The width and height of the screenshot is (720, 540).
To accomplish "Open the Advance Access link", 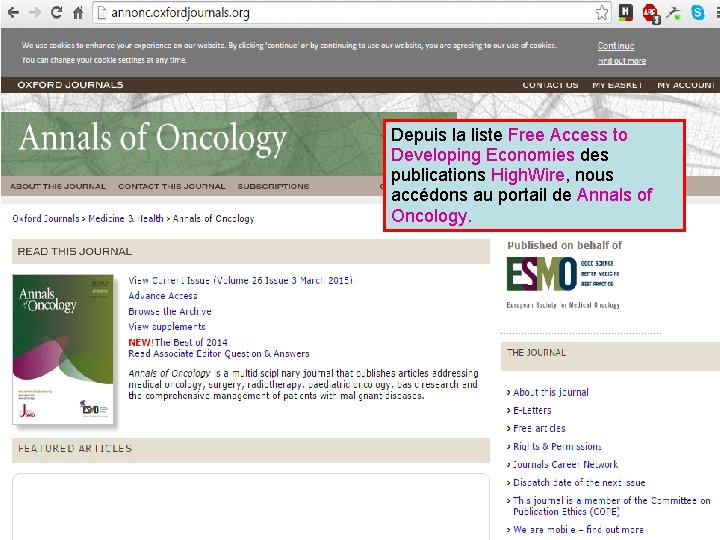I will tap(163, 296).
